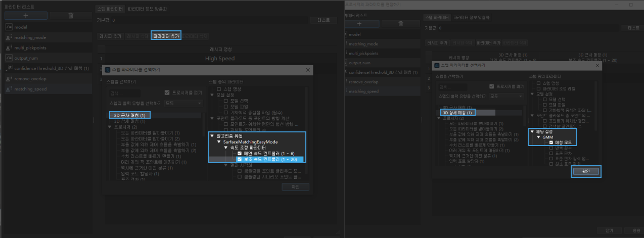
Task: Toggle 프로시저를 펴기 checkbox in left dialog
Action: (167, 93)
